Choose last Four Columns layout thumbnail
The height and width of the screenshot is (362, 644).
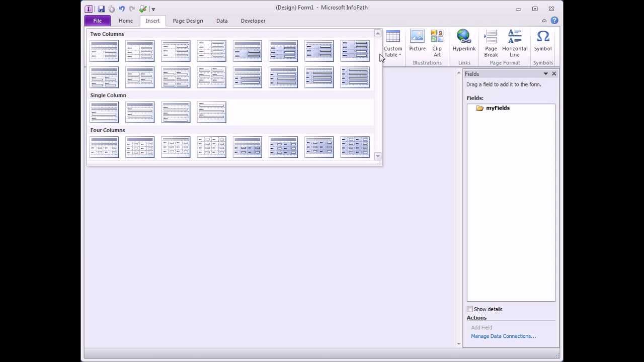(x=355, y=147)
